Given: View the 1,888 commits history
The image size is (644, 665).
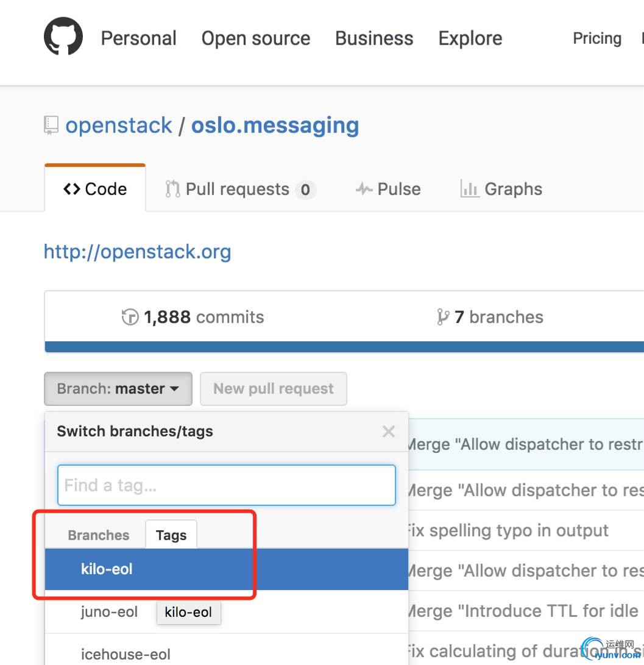Looking at the screenshot, I should click(x=193, y=317).
